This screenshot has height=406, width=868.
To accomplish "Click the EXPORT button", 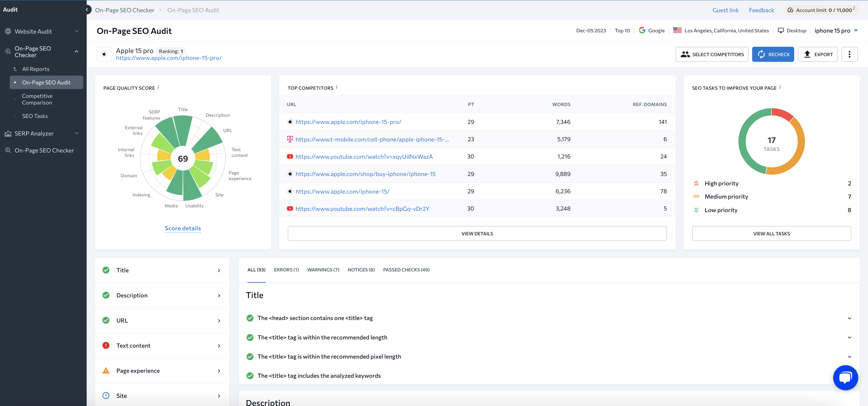I will [817, 54].
